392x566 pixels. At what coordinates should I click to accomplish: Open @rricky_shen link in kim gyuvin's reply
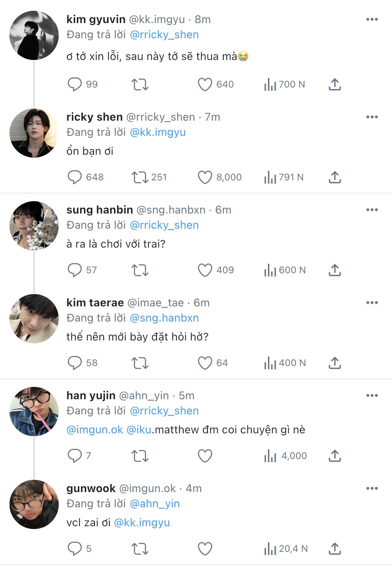(x=164, y=35)
